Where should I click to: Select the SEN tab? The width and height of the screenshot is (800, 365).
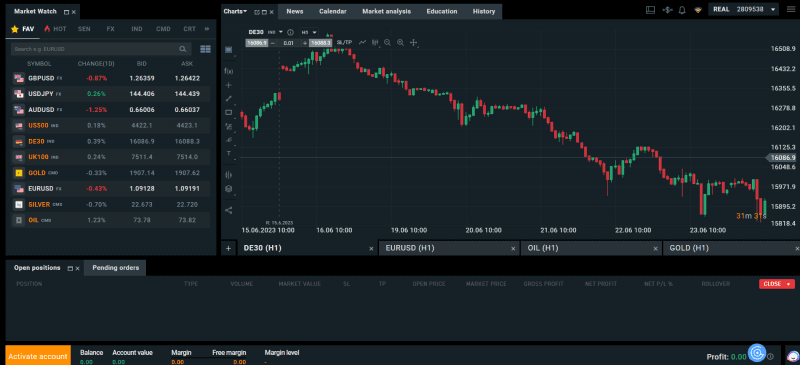pos(84,29)
